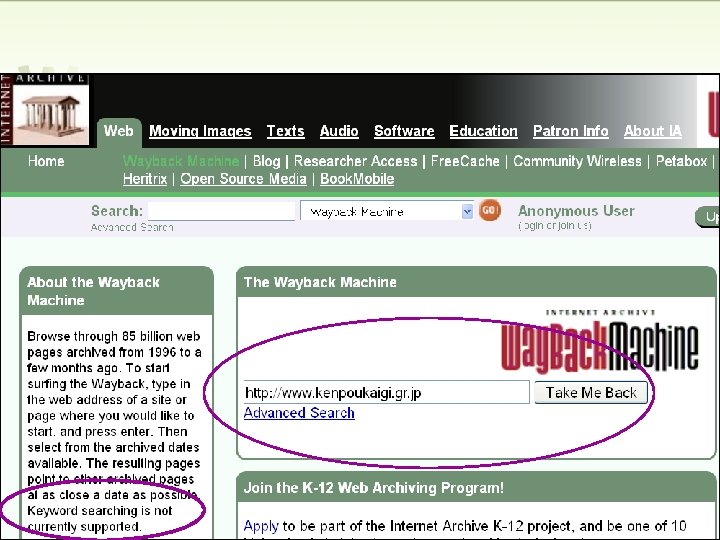Image resolution: width=720 pixels, height=540 pixels.
Task: Open the Audio tab
Action: (x=339, y=131)
